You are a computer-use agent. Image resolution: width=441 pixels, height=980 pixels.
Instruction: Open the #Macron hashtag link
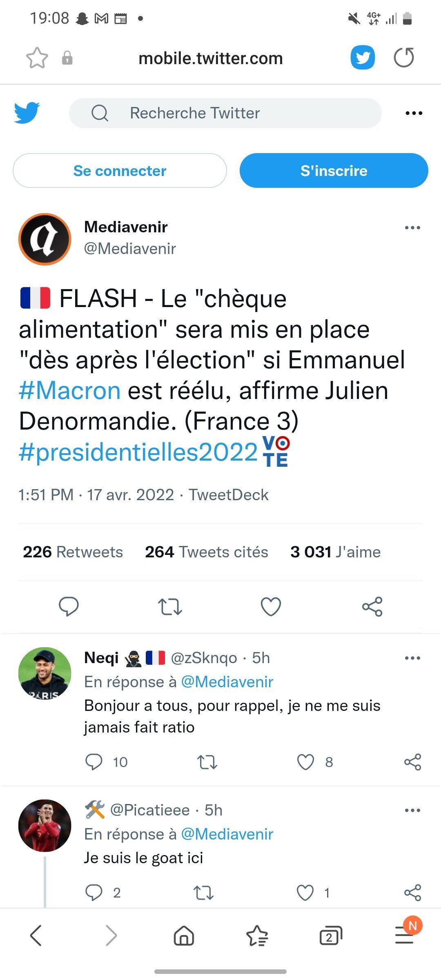(x=70, y=391)
